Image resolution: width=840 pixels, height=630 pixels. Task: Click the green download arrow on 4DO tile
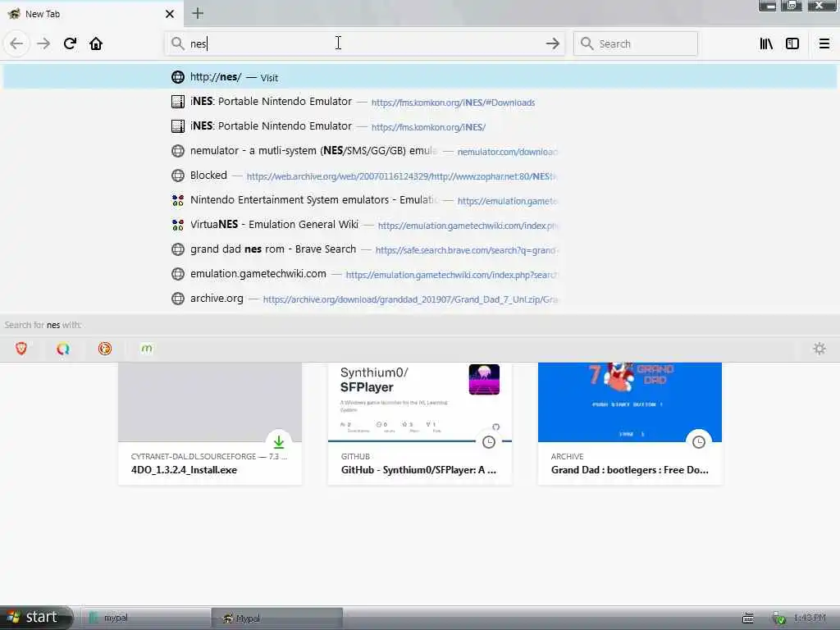coord(279,442)
